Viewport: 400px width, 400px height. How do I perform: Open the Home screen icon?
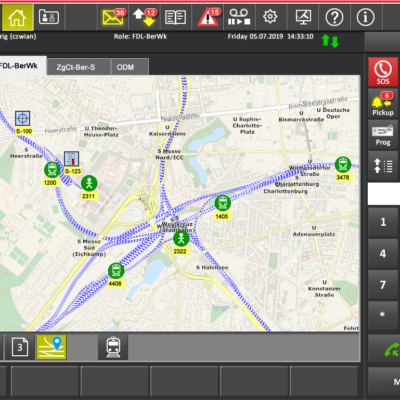coord(17,17)
